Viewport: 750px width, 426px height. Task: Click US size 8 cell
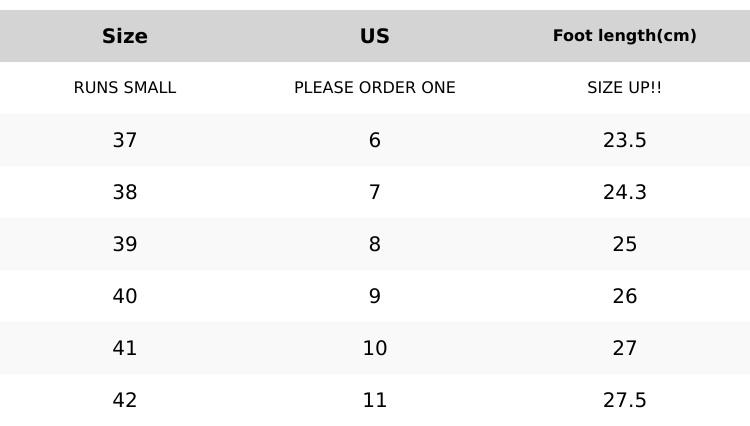375,244
